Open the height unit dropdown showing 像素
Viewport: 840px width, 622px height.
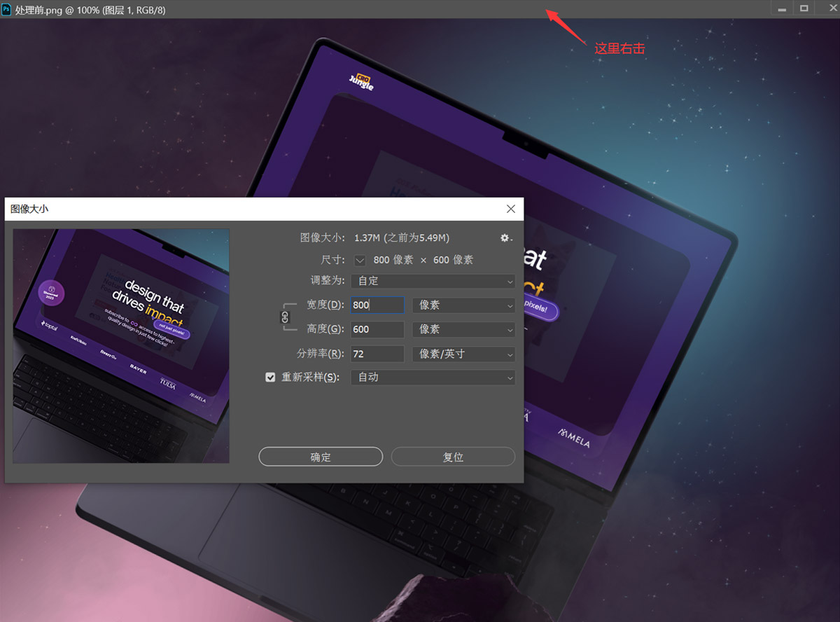pyautogui.click(x=463, y=329)
